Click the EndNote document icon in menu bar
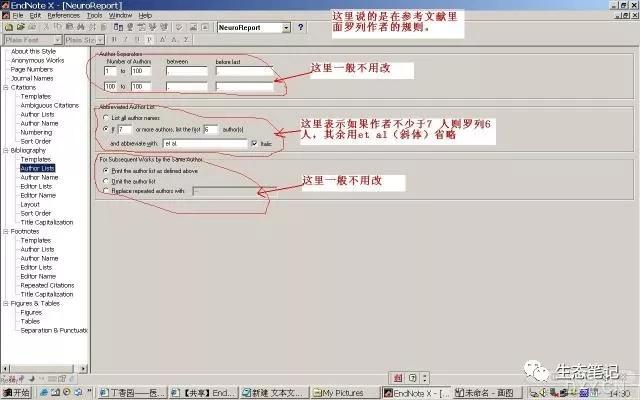Screen dimensions: 640x400 6,16
